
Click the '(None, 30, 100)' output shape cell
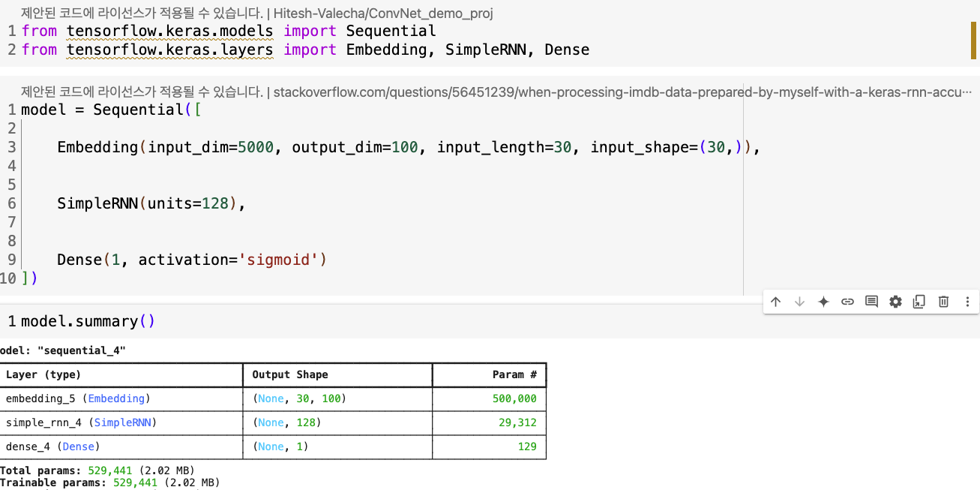(x=299, y=398)
